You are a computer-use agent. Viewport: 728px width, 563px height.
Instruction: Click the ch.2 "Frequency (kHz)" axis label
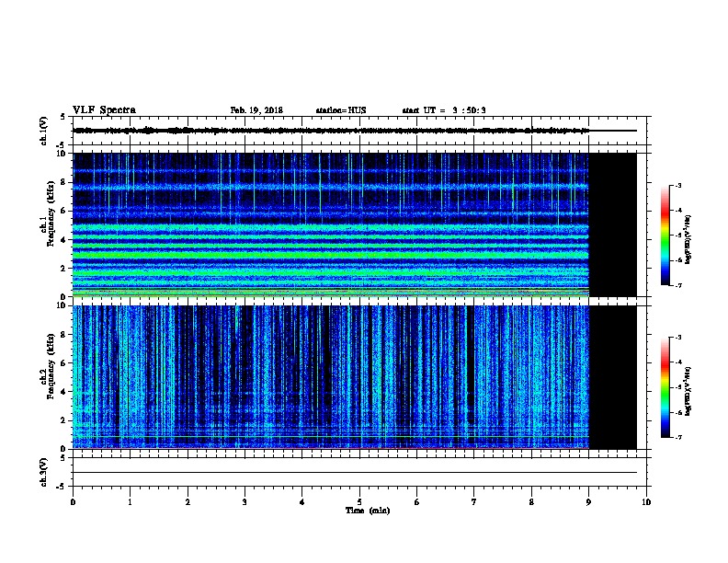tap(51, 366)
